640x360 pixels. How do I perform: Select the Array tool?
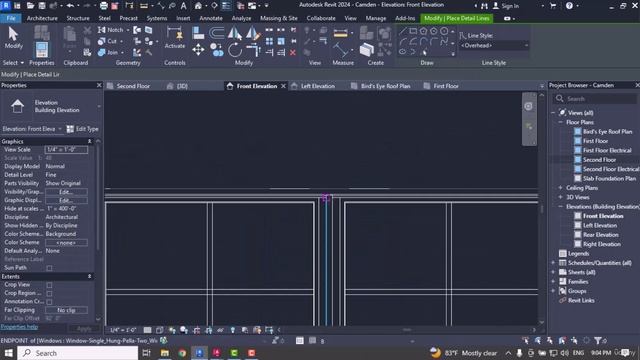[269, 41]
